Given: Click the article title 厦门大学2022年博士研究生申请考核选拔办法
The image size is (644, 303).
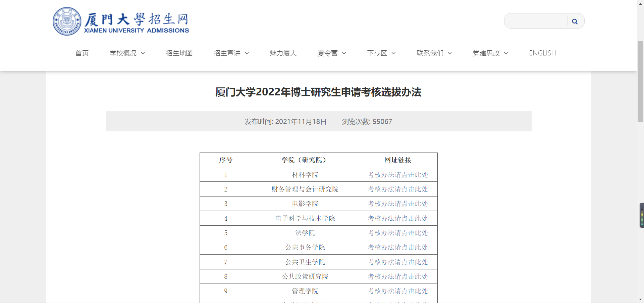Looking at the screenshot, I should tap(318, 92).
